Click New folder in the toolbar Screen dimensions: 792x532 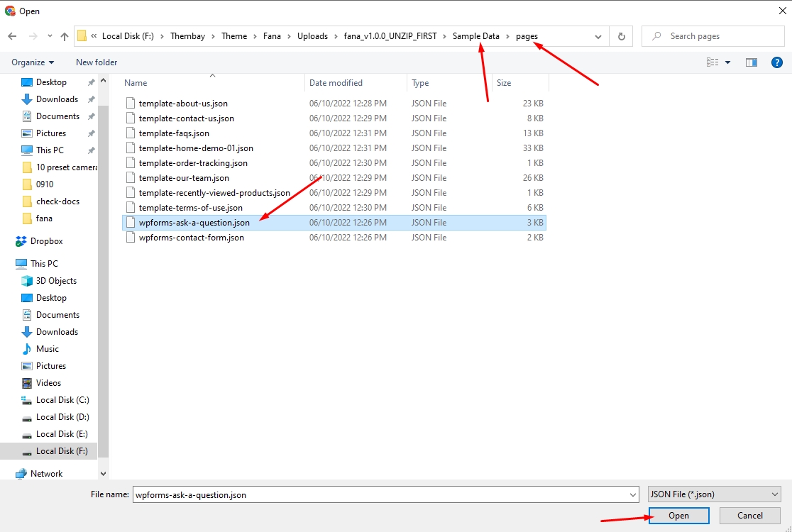[97, 62]
